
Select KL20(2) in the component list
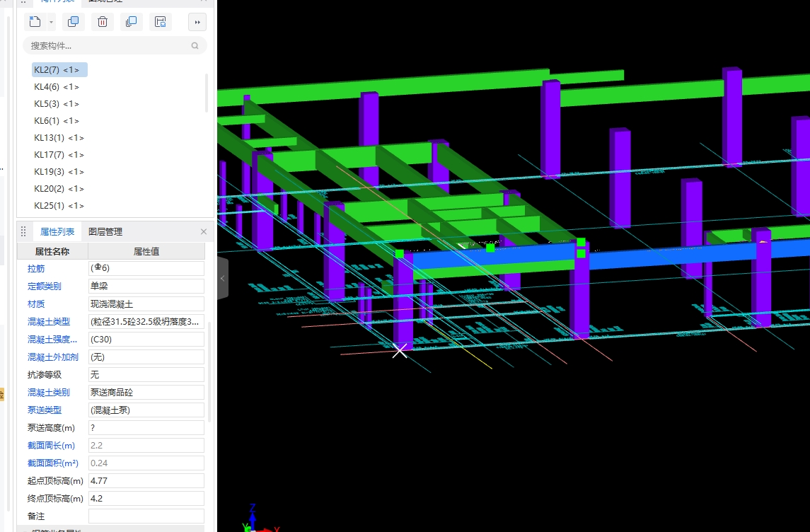[x=59, y=188]
